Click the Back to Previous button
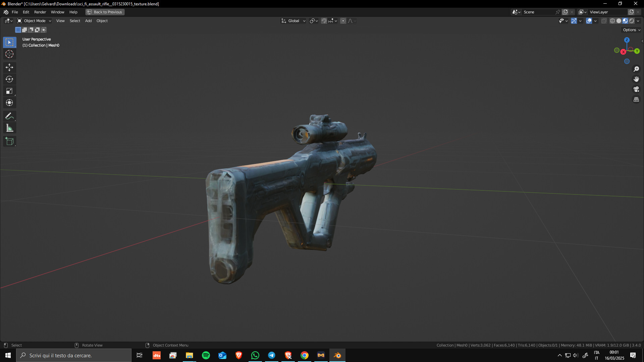Image resolution: width=644 pixels, height=362 pixels. 105,12
